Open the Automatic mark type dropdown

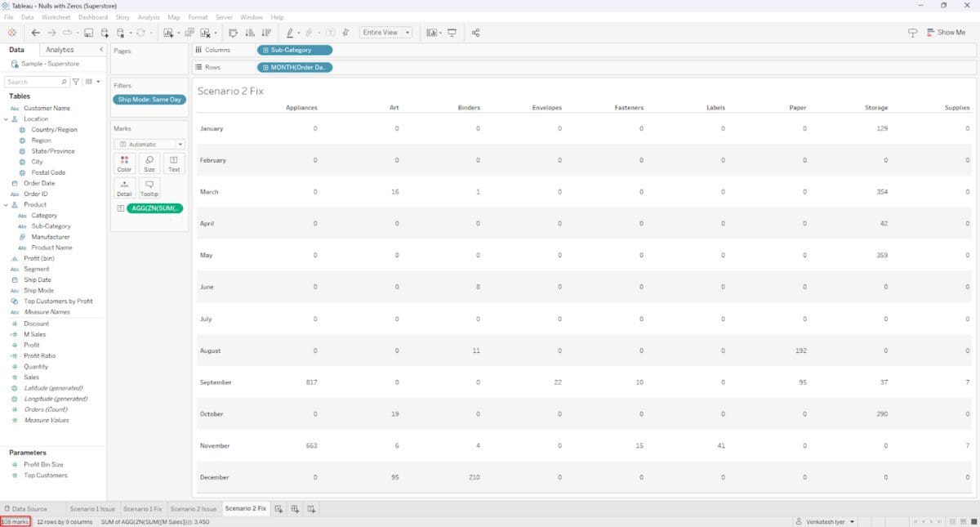point(149,144)
